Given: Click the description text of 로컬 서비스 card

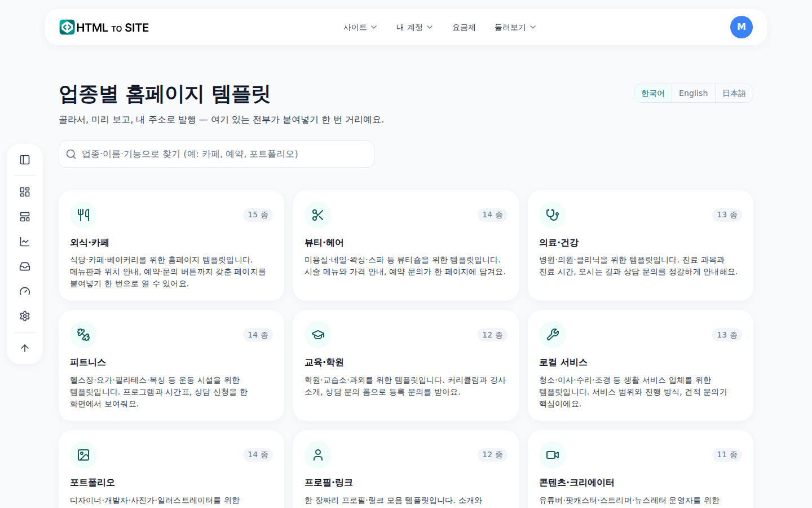Looking at the screenshot, I should [x=633, y=392].
